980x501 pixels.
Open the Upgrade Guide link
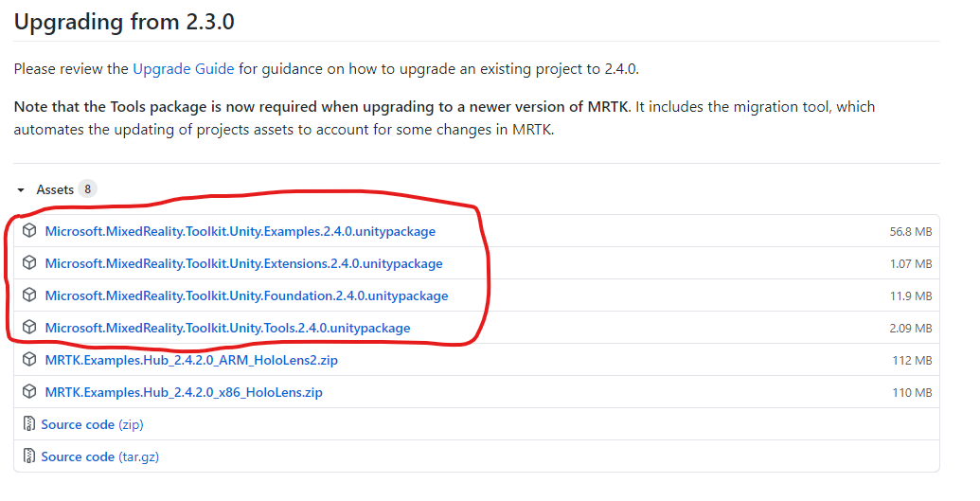coord(183,69)
